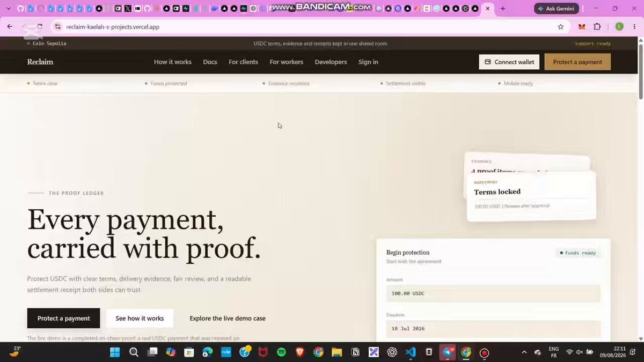The height and width of the screenshot is (362, 644).
Task: Open File Explorer from the taskbar
Action: pos(336,352)
